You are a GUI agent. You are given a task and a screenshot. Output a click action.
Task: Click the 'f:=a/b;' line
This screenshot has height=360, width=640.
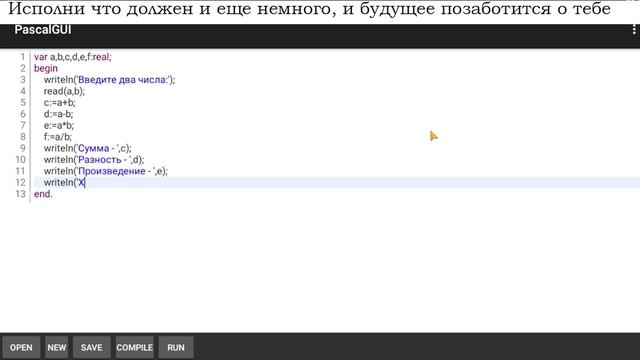[58, 137]
